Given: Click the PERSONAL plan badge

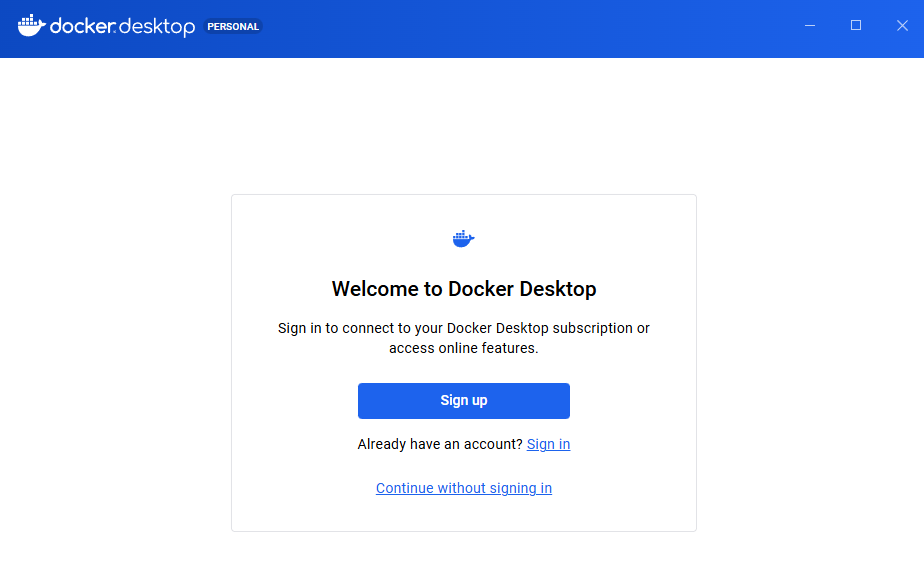Looking at the screenshot, I should 233,27.
